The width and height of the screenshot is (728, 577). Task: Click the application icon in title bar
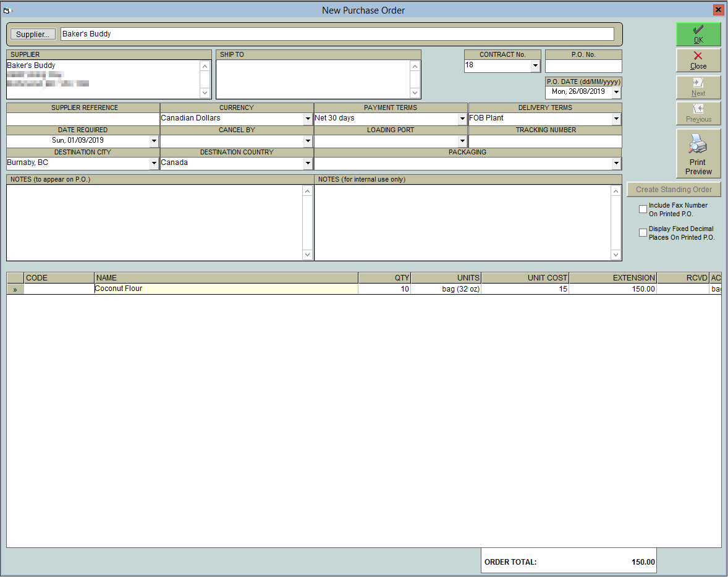pyautogui.click(x=7, y=11)
